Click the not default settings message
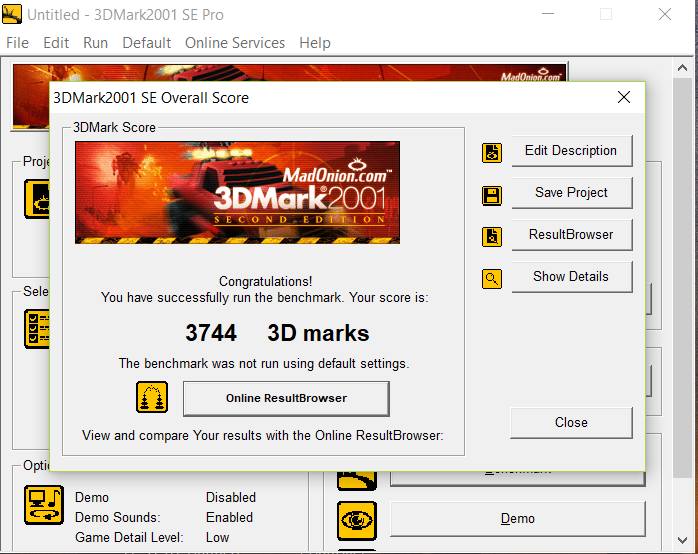This screenshot has height=554, width=698. (264, 364)
